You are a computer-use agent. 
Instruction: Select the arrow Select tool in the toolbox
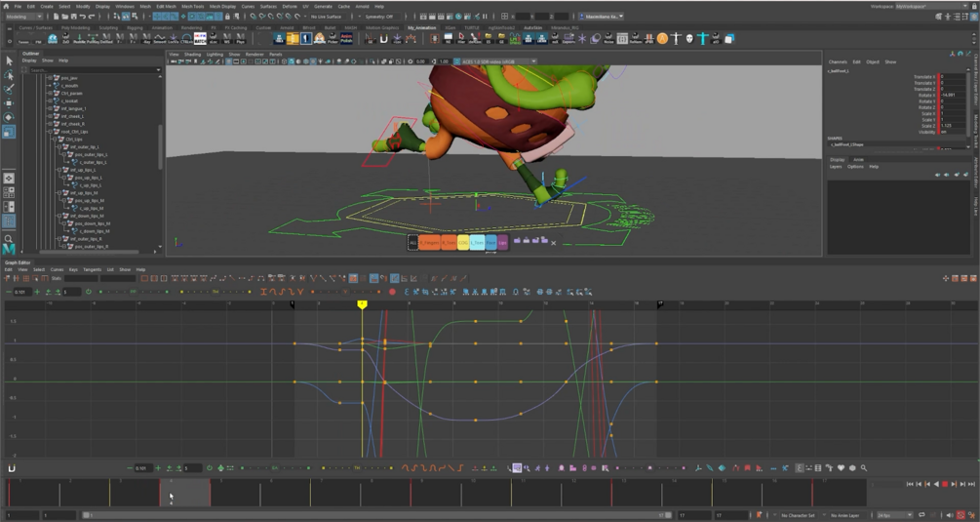(x=9, y=60)
